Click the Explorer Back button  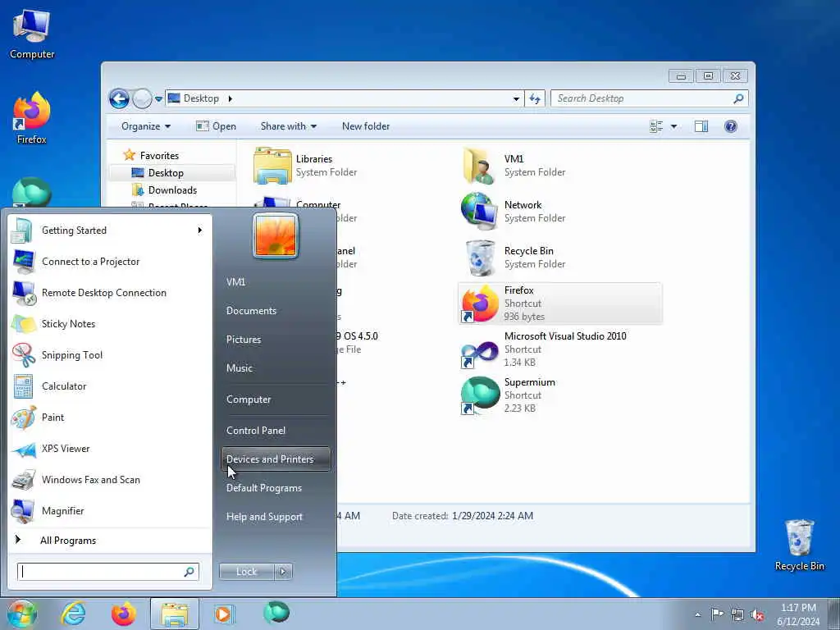pyautogui.click(x=120, y=98)
